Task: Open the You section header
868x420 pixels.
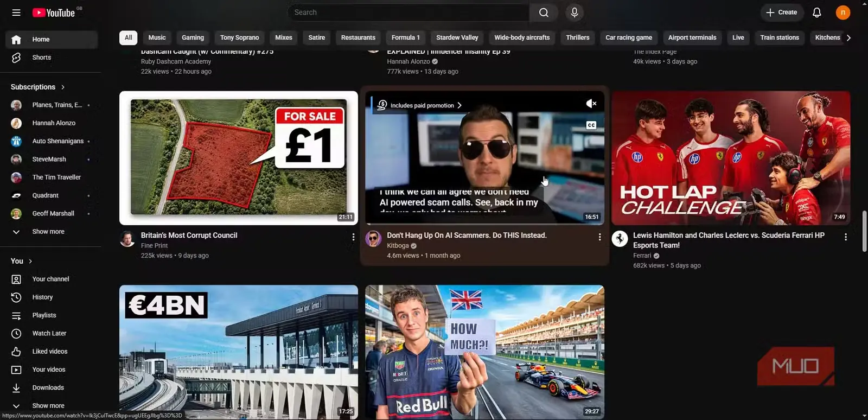Action: (22, 261)
